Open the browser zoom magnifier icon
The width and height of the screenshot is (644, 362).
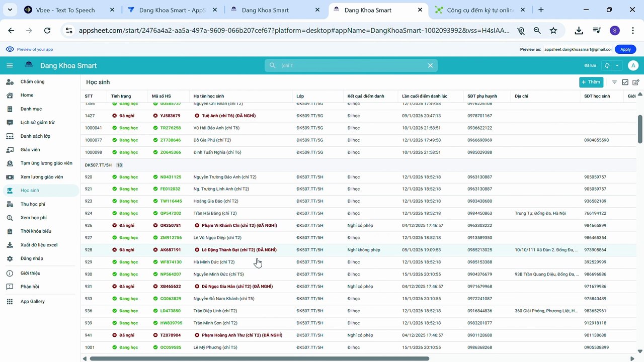[x=537, y=31]
